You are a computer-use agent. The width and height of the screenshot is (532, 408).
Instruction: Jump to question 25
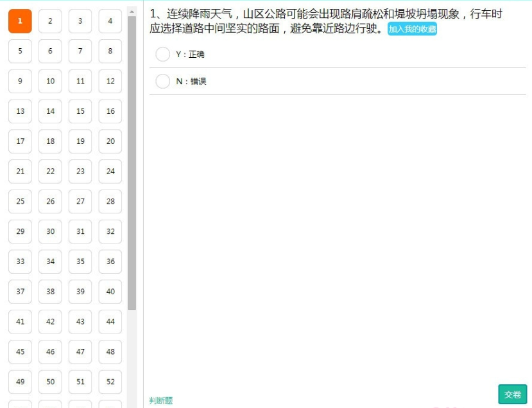pyautogui.click(x=19, y=201)
